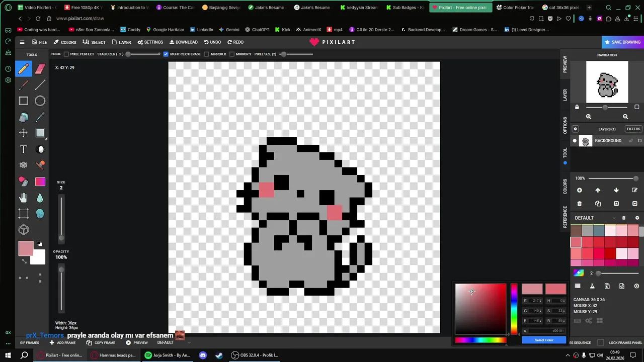Image resolution: width=644 pixels, height=362 pixels.
Task: Select the Move tool
Action: tap(23, 133)
